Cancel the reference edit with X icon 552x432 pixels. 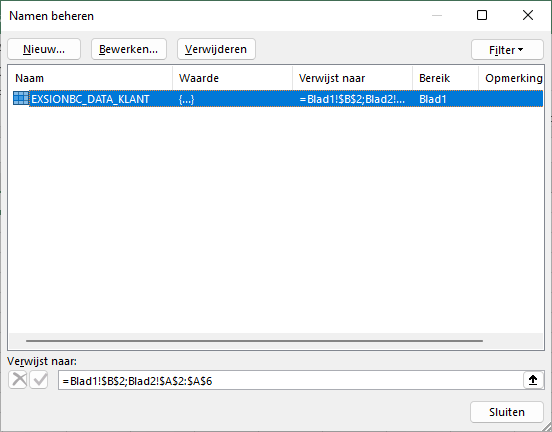tap(18, 380)
